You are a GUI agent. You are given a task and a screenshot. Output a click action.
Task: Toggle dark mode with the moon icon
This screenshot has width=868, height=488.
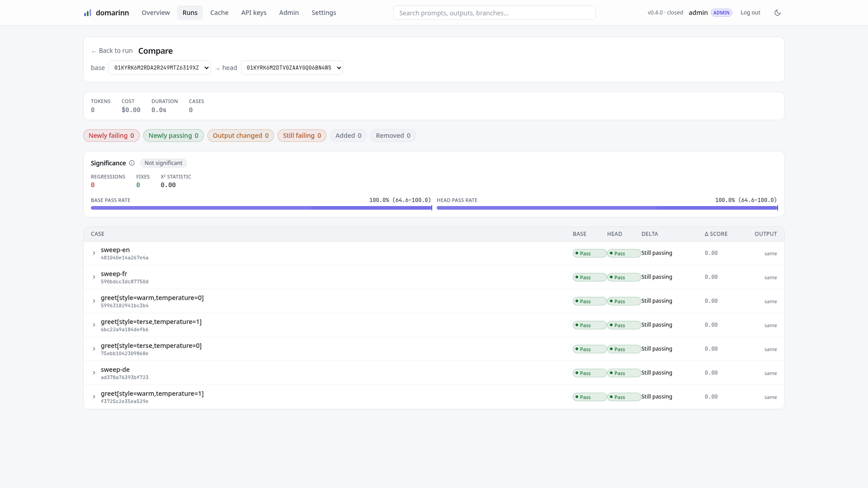778,13
